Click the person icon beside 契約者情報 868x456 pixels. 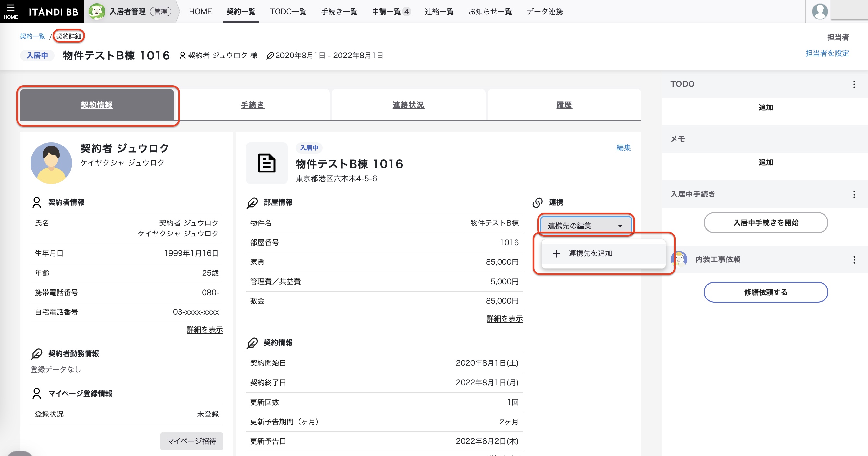36,202
